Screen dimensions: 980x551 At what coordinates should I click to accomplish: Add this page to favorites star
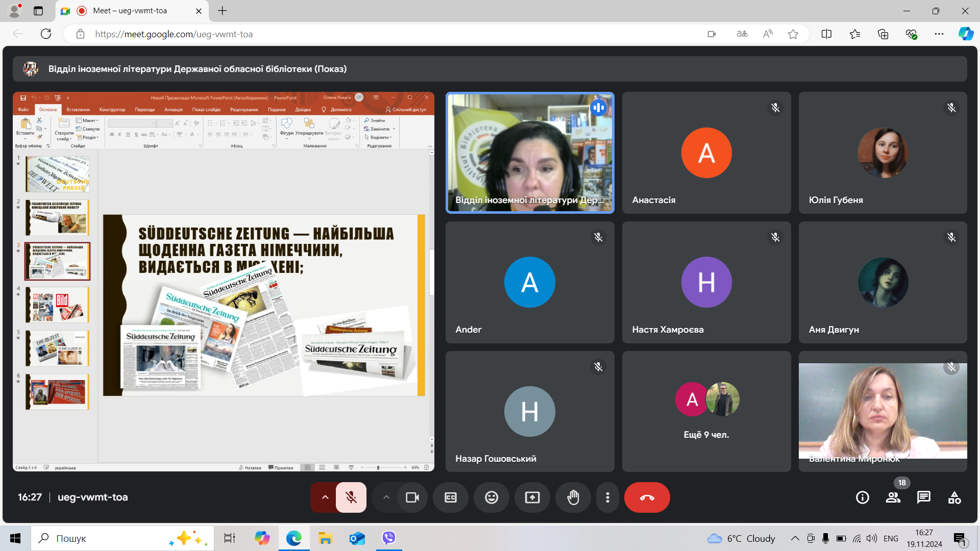pyautogui.click(x=793, y=34)
